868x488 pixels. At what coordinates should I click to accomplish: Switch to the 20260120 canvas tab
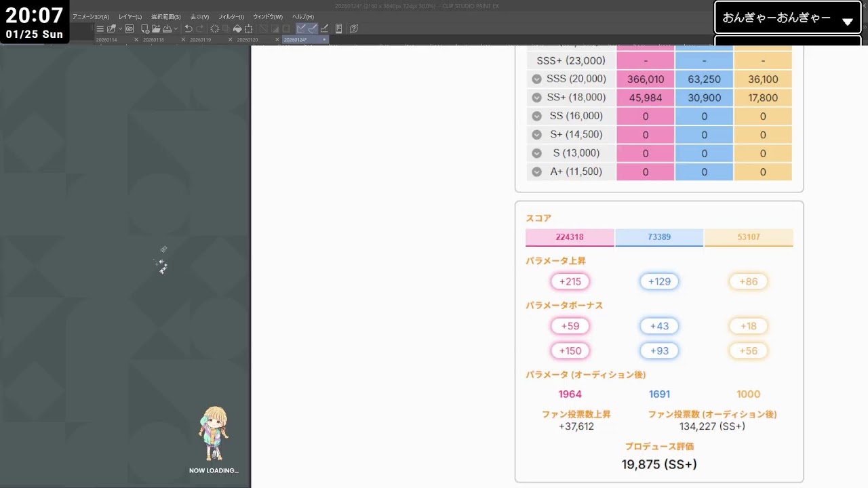(x=248, y=40)
